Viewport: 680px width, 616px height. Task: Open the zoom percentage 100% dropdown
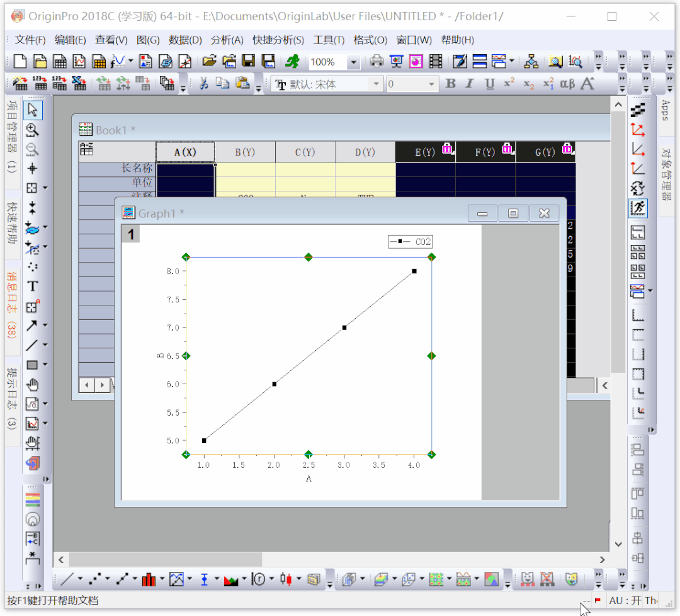353,62
